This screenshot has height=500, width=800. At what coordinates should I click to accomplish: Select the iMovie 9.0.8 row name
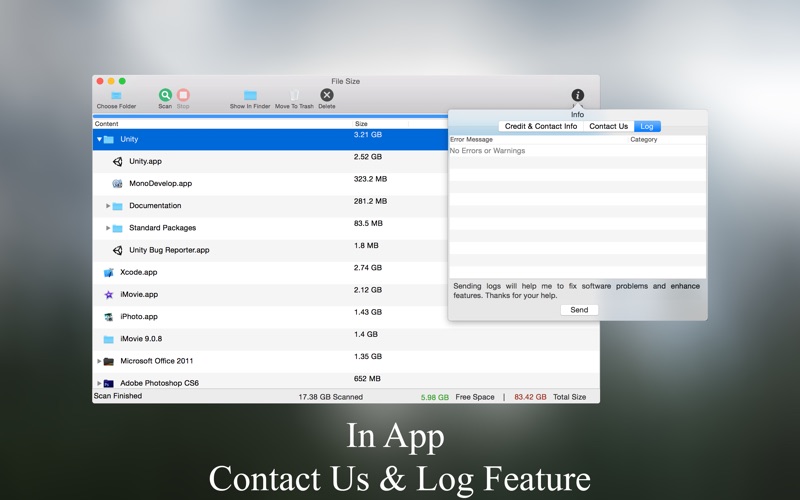[x=141, y=339]
